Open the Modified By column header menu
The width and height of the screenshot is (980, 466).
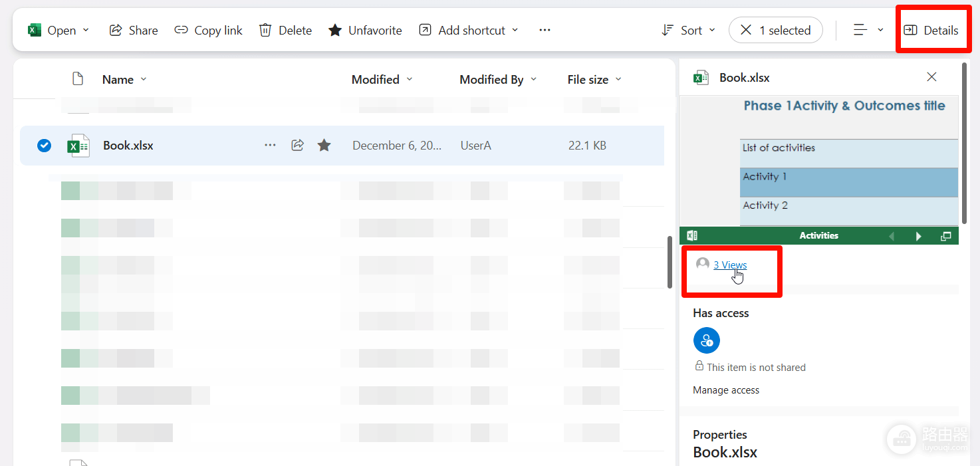tap(499, 80)
